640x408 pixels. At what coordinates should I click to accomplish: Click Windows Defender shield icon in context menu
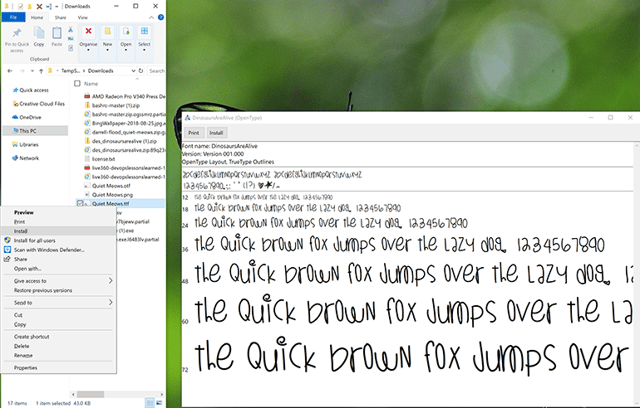pos(7,250)
